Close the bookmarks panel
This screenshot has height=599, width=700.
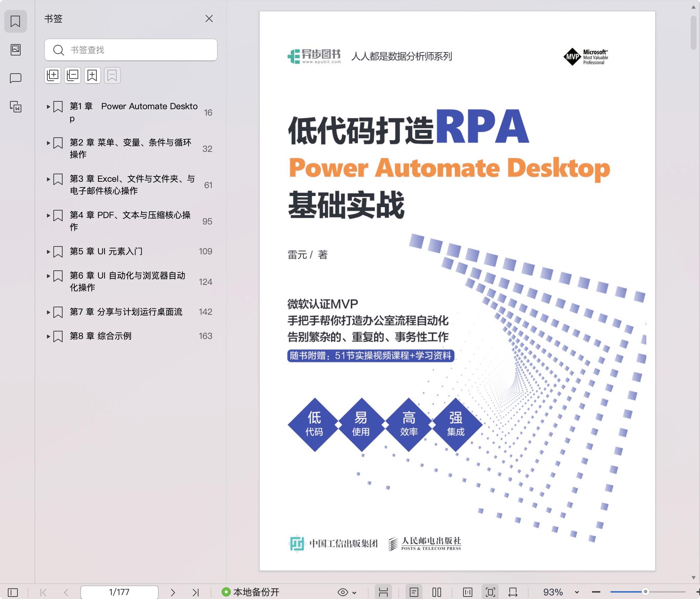click(x=209, y=18)
